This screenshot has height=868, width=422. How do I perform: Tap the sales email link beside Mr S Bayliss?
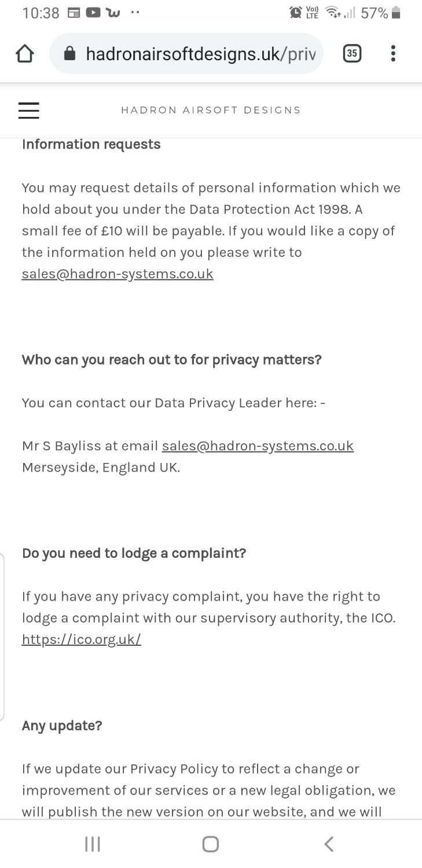(258, 446)
